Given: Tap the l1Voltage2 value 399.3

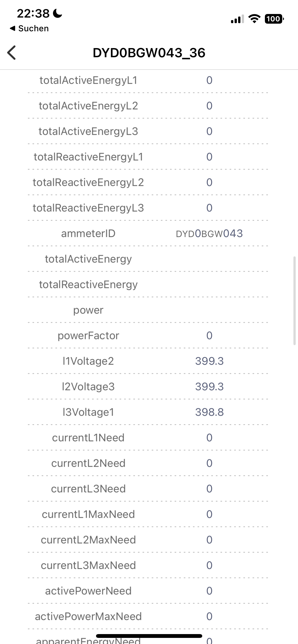Looking at the screenshot, I should coord(209,361).
